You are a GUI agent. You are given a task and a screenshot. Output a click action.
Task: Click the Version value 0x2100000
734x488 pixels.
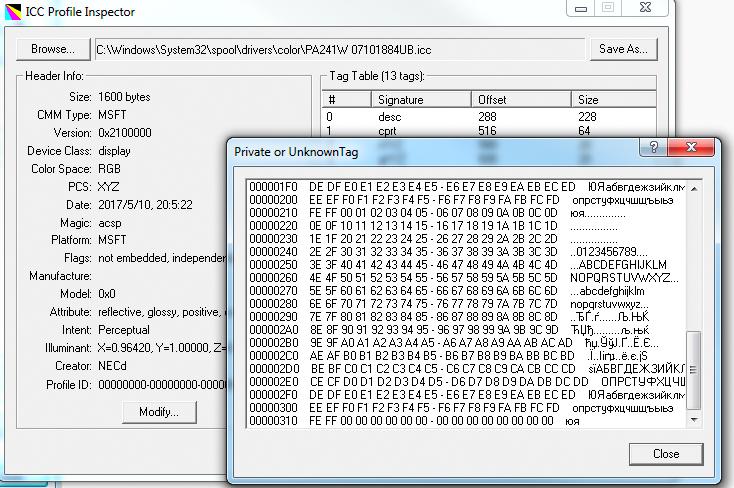pos(125,133)
